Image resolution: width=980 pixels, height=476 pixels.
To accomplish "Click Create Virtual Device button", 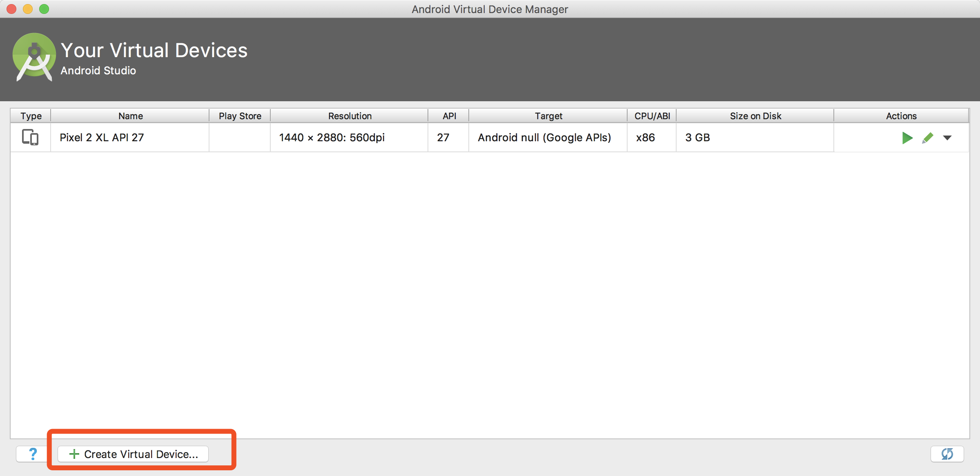I will [x=133, y=454].
